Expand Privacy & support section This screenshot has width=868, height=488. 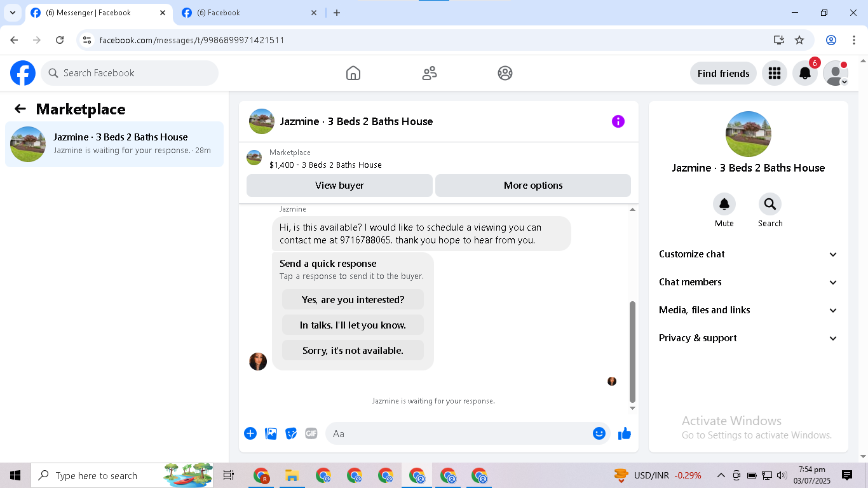click(x=749, y=338)
